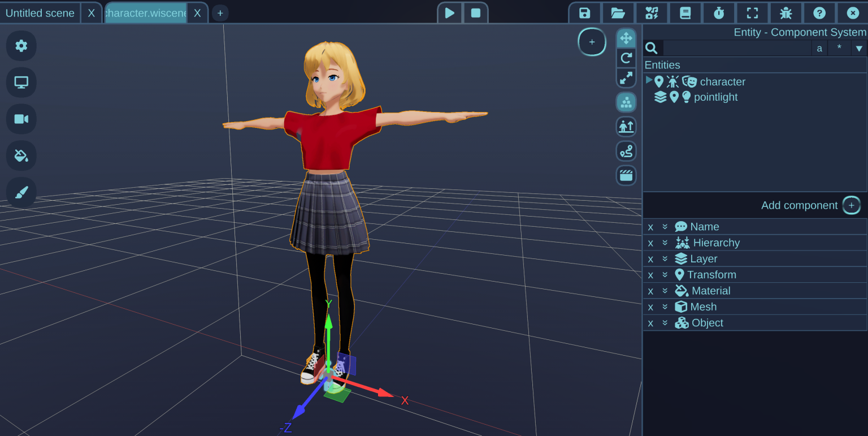The image size is (868, 436).
Task: Remove the Layer component with its x
Action: [650, 259]
